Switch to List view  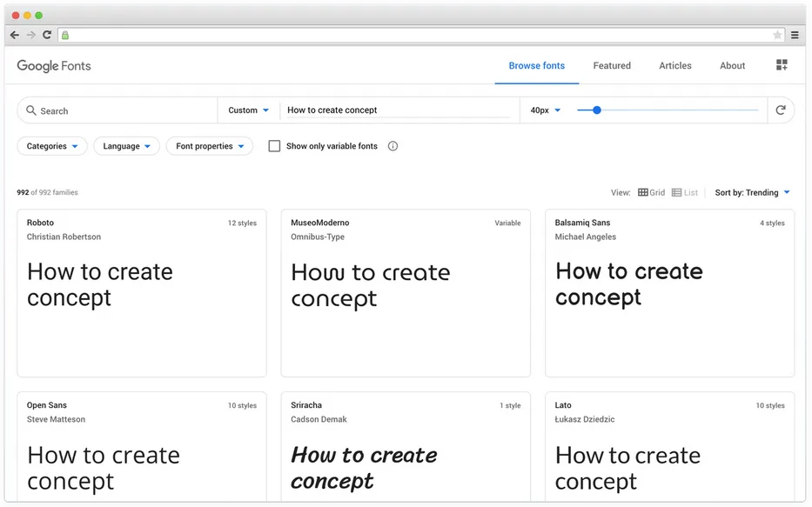click(685, 192)
